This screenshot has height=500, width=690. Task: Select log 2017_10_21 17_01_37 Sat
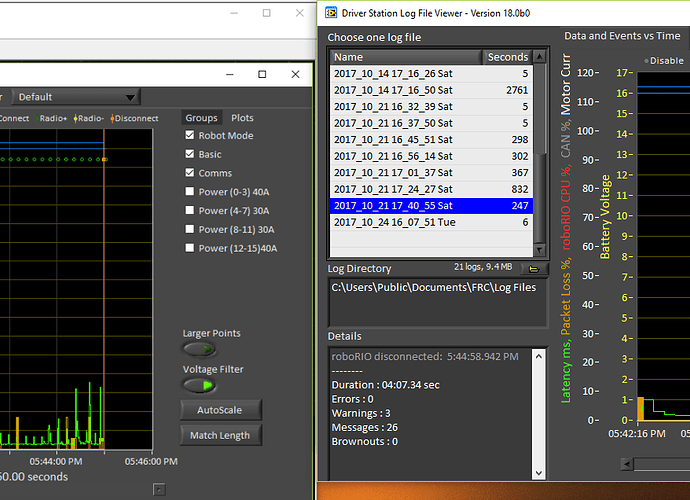coord(431,173)
